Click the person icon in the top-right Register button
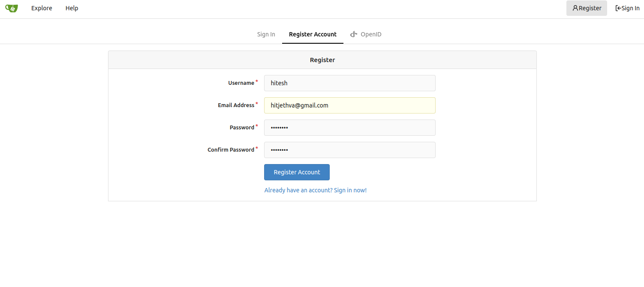The image size is (644, 287). [575, 8]
